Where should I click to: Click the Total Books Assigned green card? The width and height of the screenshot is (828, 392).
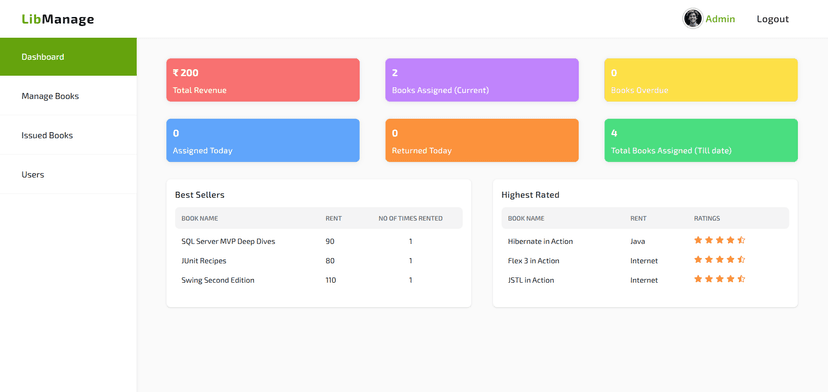point(701,140)
